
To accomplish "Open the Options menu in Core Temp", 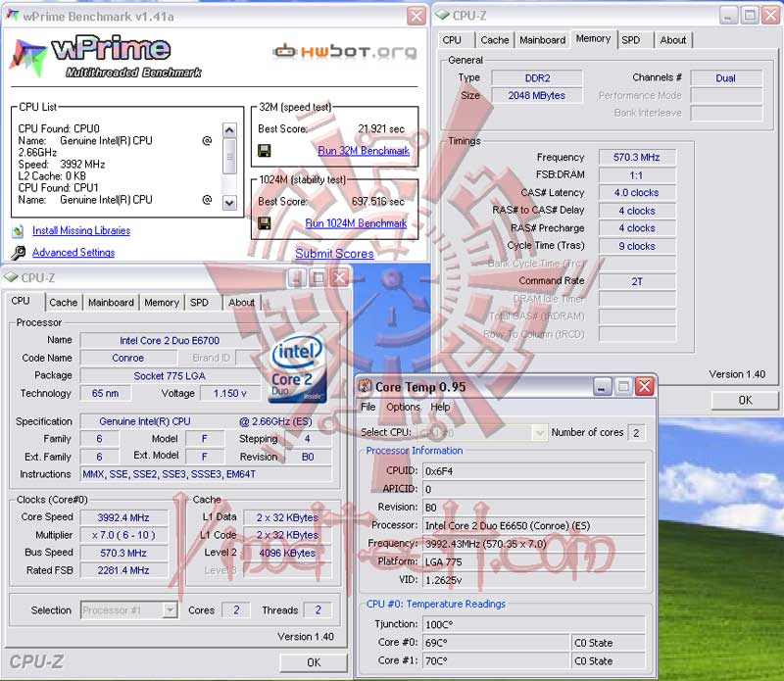I will (403, 407).
